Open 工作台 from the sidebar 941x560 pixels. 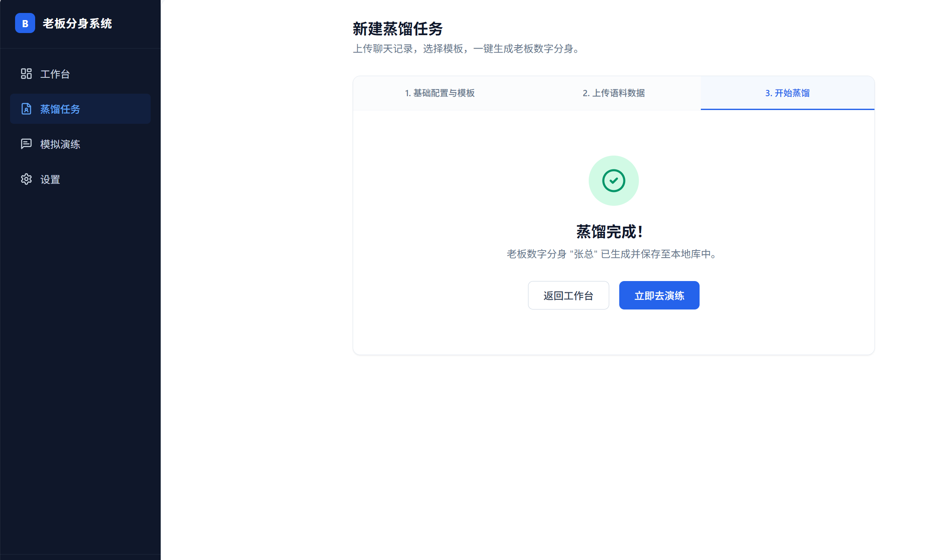tap(55, 74)
